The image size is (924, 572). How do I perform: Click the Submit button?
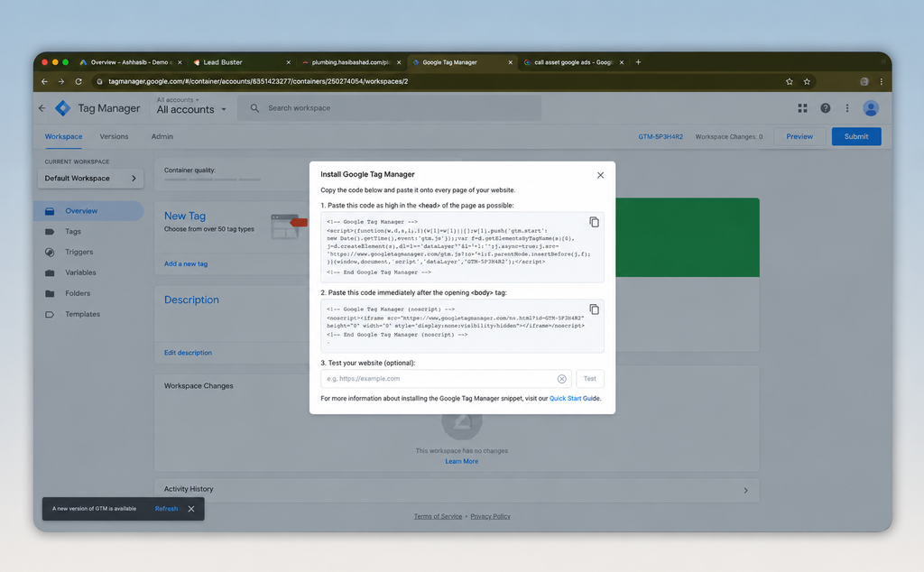(x=856, y=136)
